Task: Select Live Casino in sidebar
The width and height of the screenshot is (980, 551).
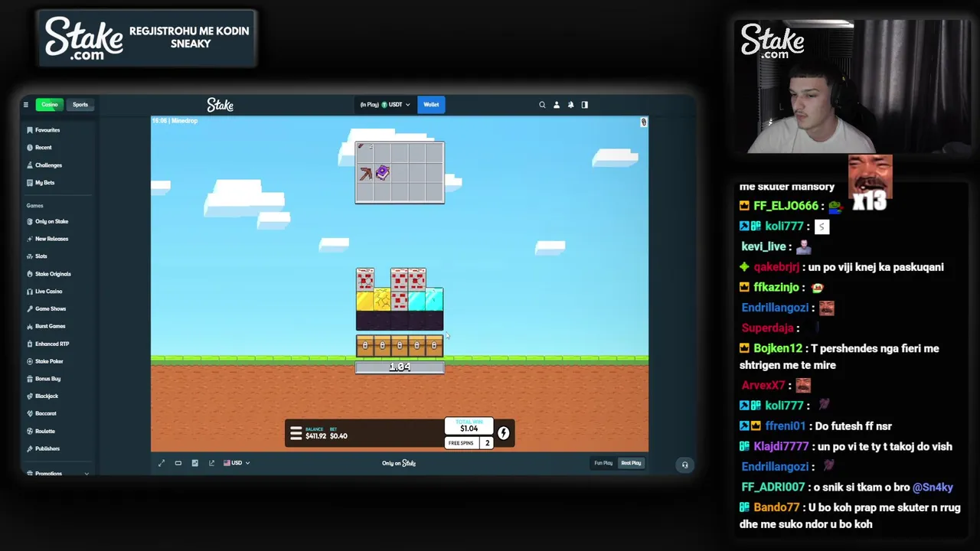Action: point(48,292)
